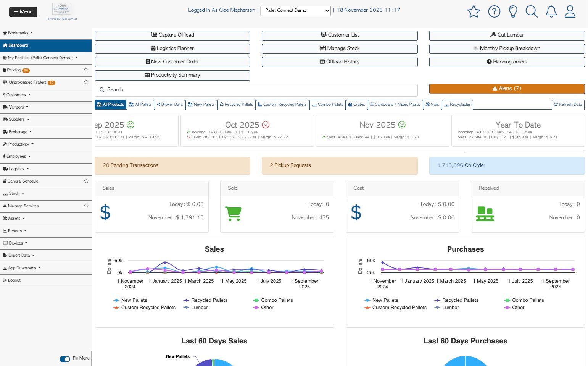This screenshot has width=588, height=366.
Task: Click the orange Alerts (7) button
Action: 507,89
